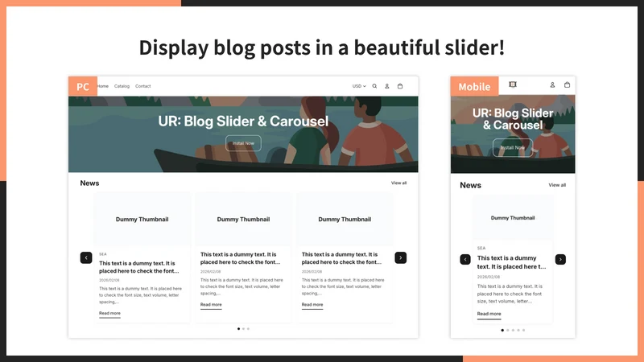Open cart bag icon in PC preview header

(400, 86)
